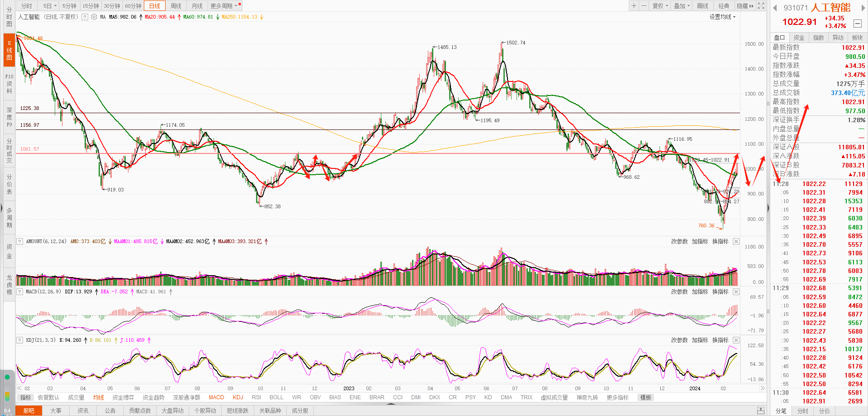Hide the right side panel with 隐藏
This screenshot has width=868, height=416.
pyautogui.click(x=745, y=6)
